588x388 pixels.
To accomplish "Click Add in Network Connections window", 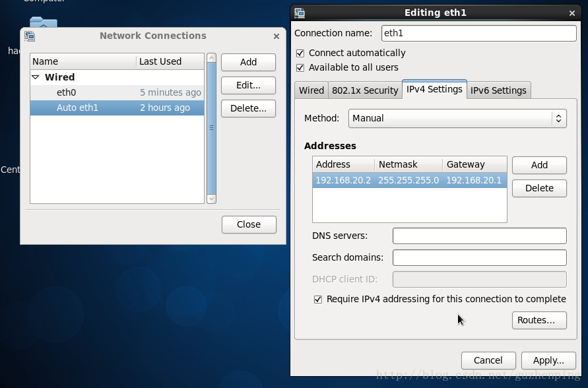I will (248, 62).
